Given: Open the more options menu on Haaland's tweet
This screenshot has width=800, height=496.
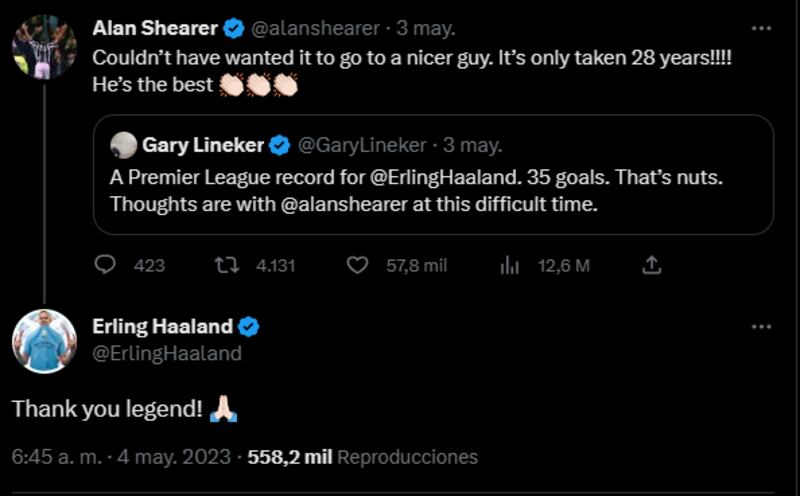Looking at the screenshot, I should click(x=762, y=327).
